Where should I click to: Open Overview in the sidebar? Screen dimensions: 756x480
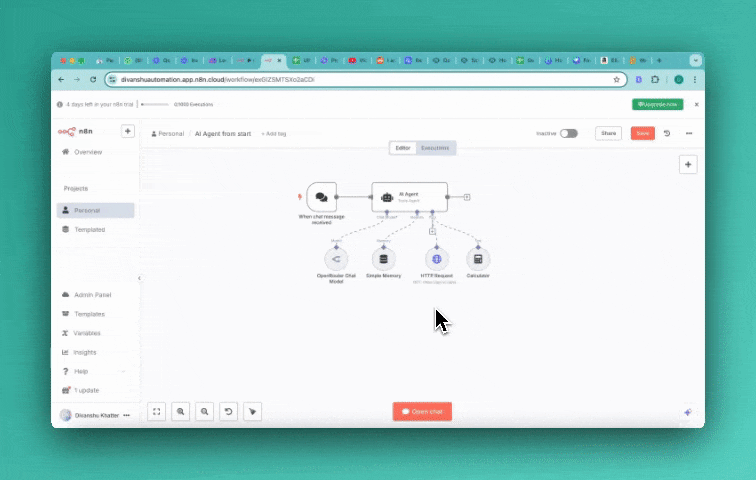point(88,152)
